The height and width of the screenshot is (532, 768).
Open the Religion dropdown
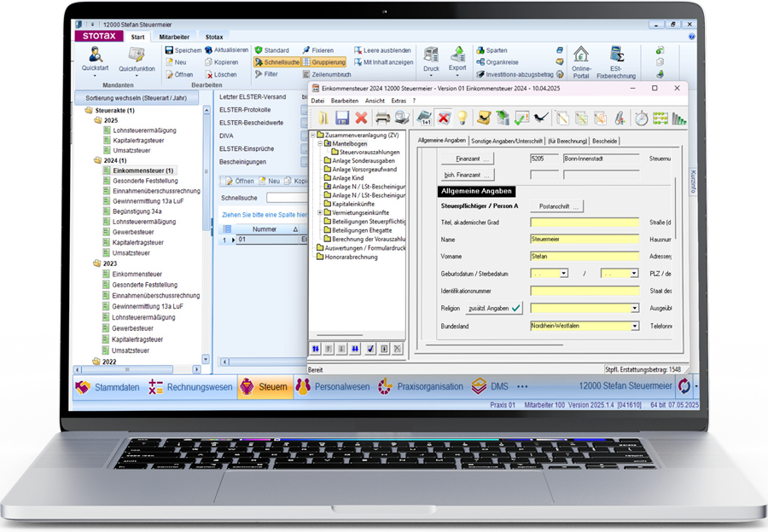pyautogui.click(x=635, y=308)
